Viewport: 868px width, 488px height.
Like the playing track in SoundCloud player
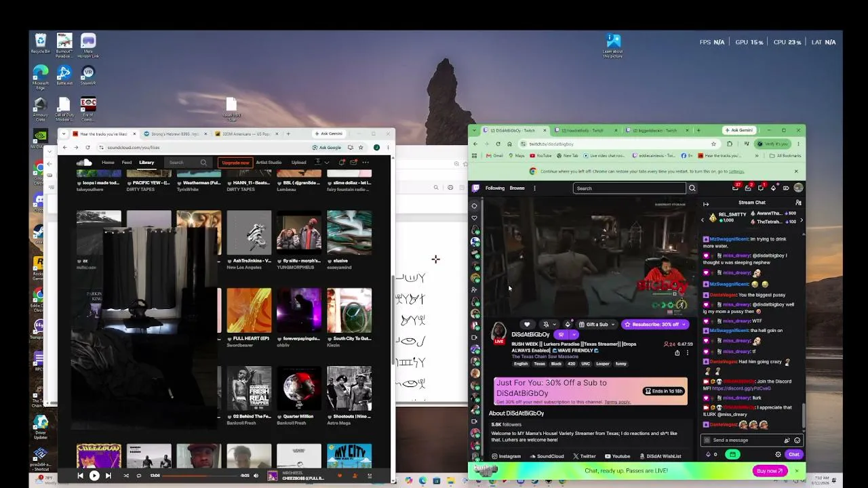tap(340, 476)
